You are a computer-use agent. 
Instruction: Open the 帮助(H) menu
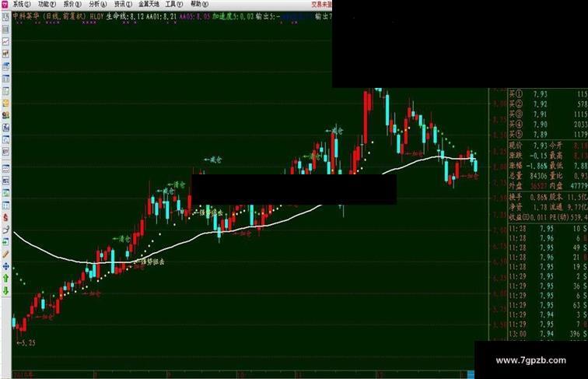pyautogui.click(x=199, y=4)
